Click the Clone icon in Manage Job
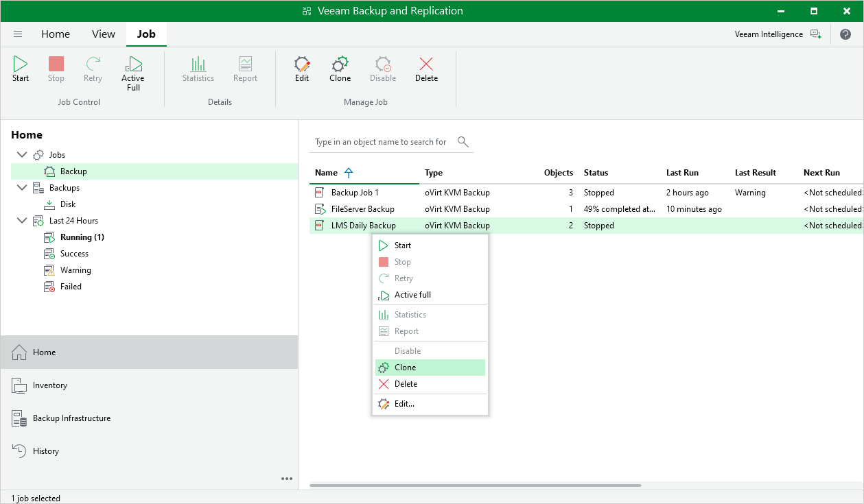 [x=340, y=69]
